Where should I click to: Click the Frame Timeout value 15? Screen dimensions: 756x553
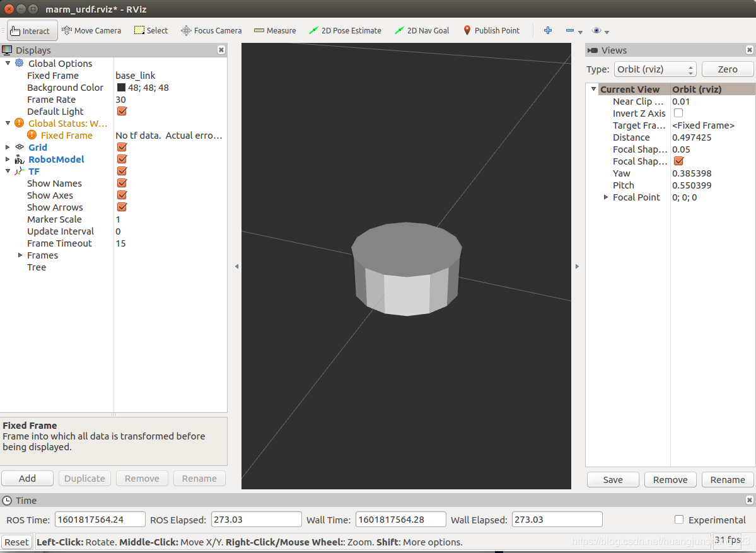(120, 243)
